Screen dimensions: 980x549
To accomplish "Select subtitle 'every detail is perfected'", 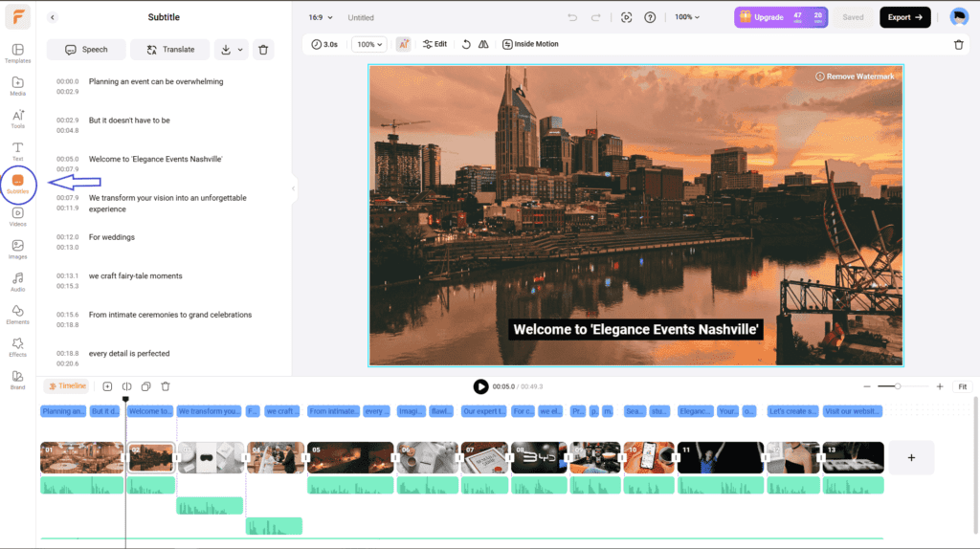I will tap(129, 354).
